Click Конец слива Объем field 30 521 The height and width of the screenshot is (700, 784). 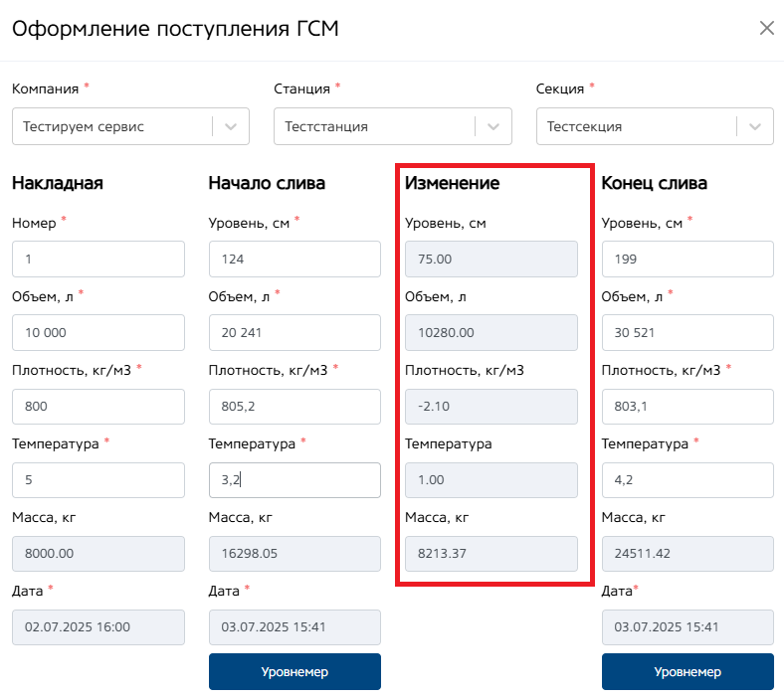coord(687,333)
